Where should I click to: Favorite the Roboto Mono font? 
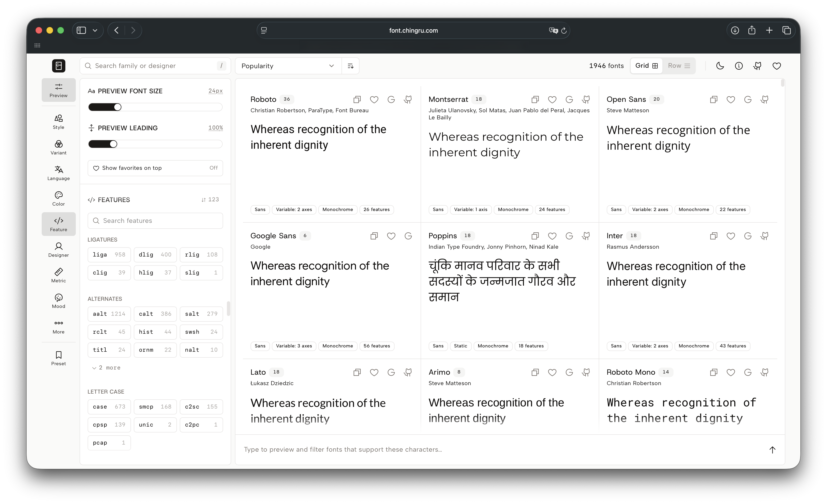pos(731,372)
